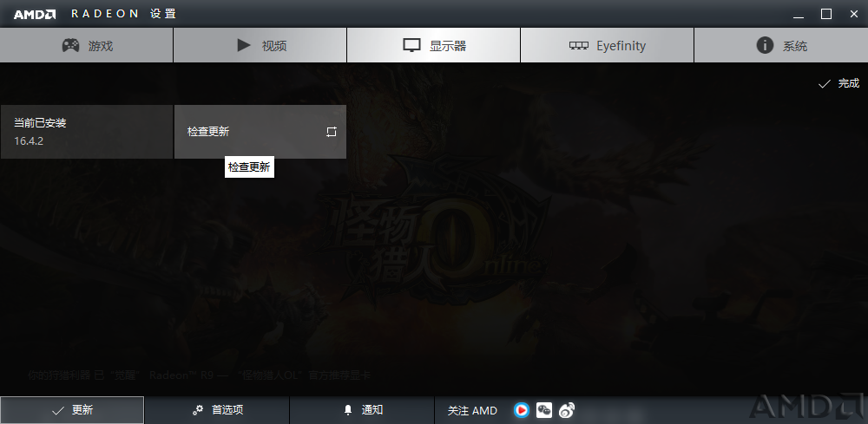868x424 pixels.
Task: Close the Radeon settings window
Action: [x=854, y=14]
